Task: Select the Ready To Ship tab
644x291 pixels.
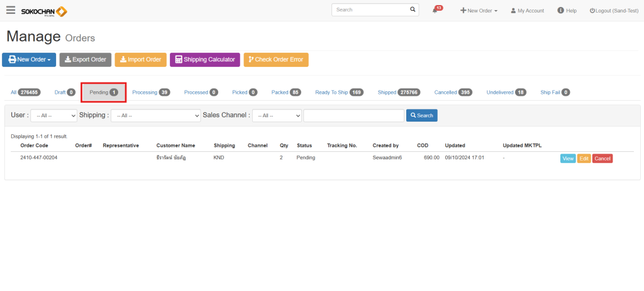Action: click(340, 93)
